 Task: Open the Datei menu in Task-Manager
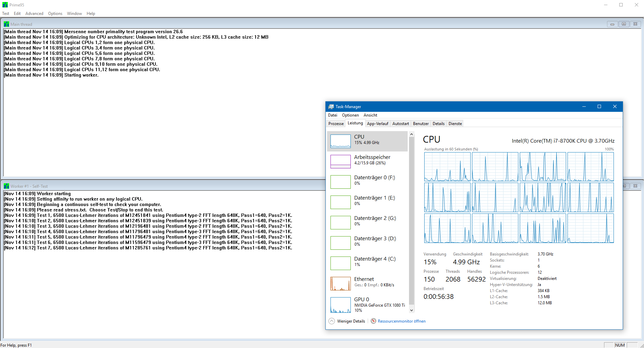click(x=332, y=115)
